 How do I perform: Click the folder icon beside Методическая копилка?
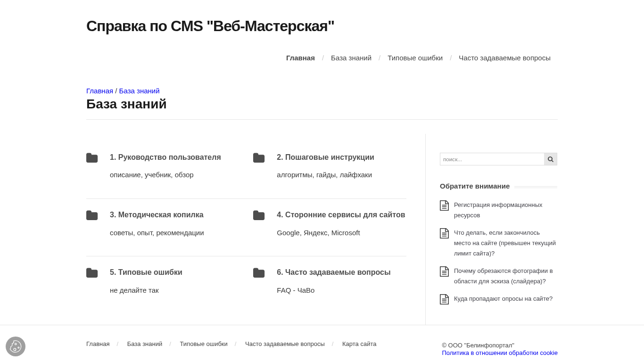pyautogui.click(x=92, y=215)
